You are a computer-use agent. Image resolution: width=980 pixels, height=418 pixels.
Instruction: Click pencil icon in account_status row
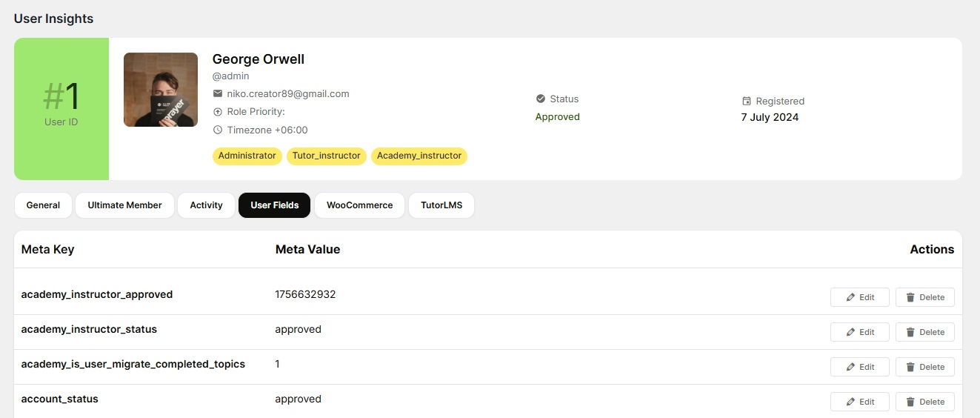click(850, 402)
